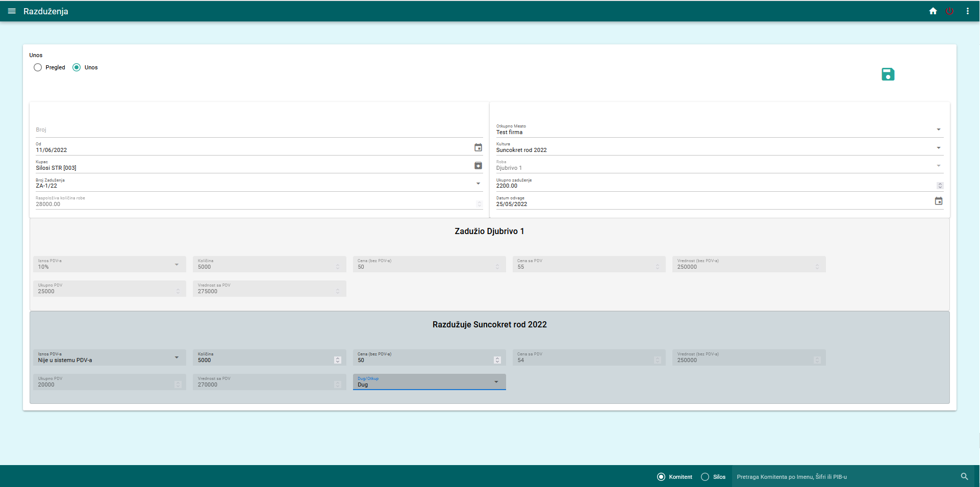Viewport: 980px width, 487px height.
Task: Click the red power/logout icon
Action: [x=949, y=11]
